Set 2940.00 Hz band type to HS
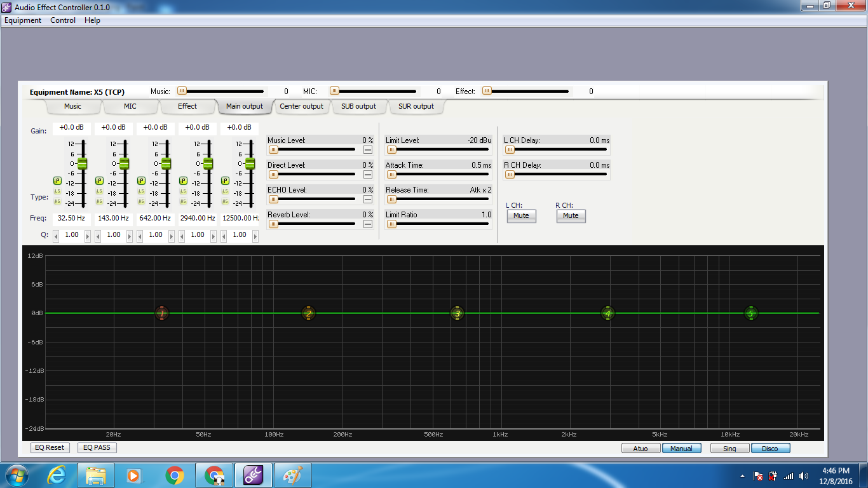 pos(183,201)
